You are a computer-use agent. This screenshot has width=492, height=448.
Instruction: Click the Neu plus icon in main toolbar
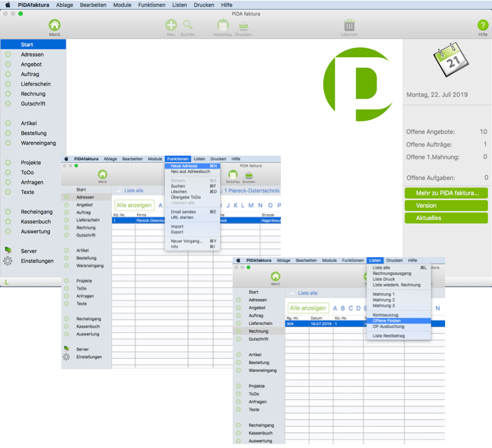click(171, 25)
